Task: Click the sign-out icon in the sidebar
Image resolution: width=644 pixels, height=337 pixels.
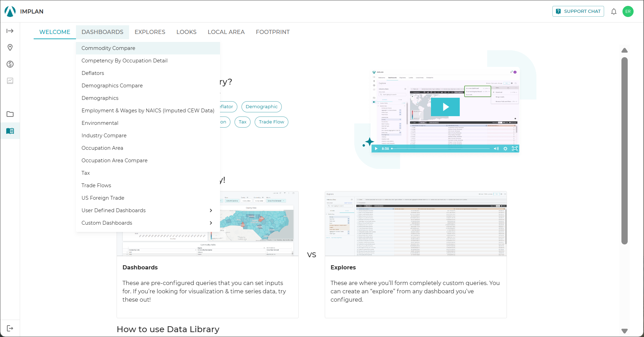Action: pyautogui.click(x=10, y=328)
